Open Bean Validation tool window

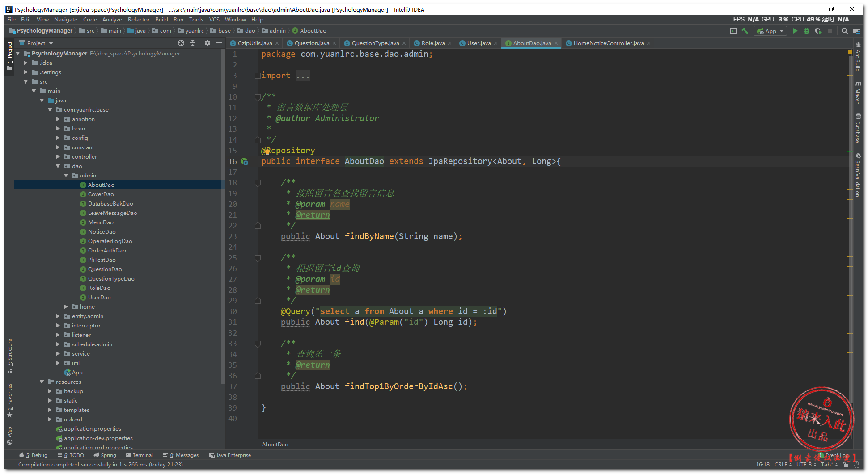858,175
